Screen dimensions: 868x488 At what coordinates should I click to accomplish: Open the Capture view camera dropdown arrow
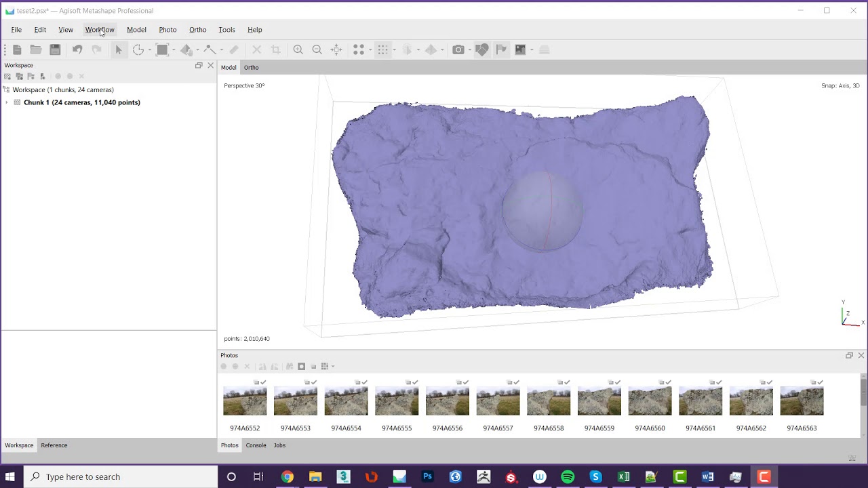pyautogui.click(x=470, y=49)
